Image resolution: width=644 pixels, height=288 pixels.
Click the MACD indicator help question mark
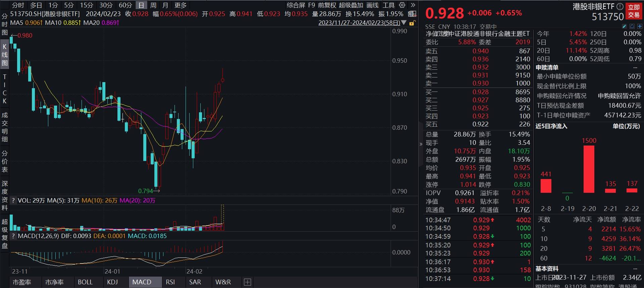[13, 236]
